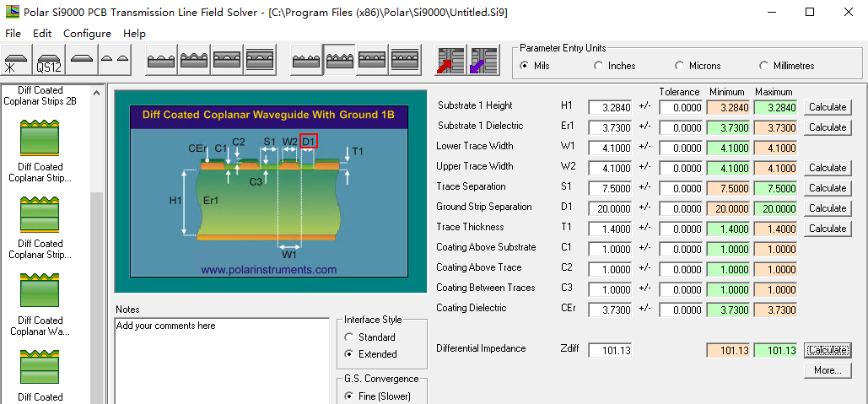Edit the W1 lower trace width value
Screen dimensions: 868x404
tap(610, 148)
